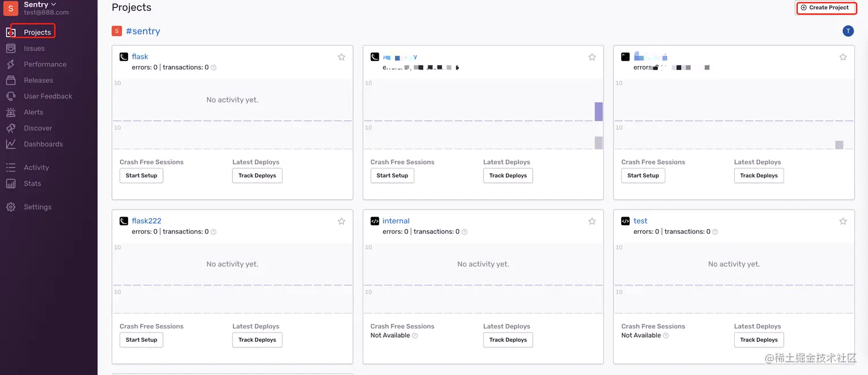Click the Issues sidebar icon
868x375 pixels.
click(10, 48)
